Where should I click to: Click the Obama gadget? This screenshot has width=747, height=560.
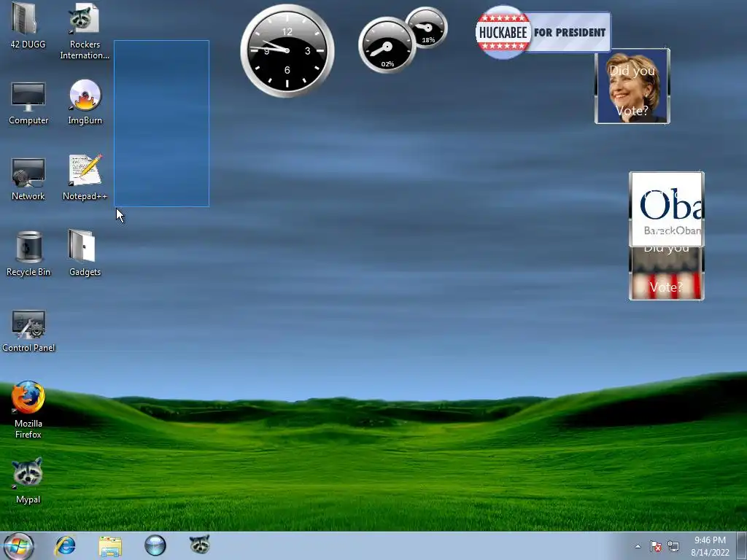click(667, 209)
